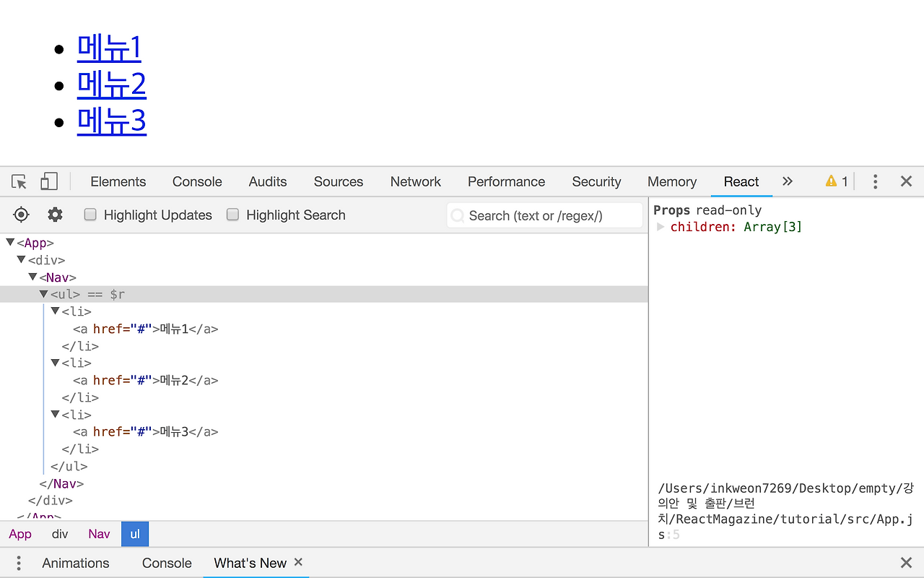Collapse the li containing 메뉴3
This screenshot has height=578, width=924.
[x=55, y=415]
